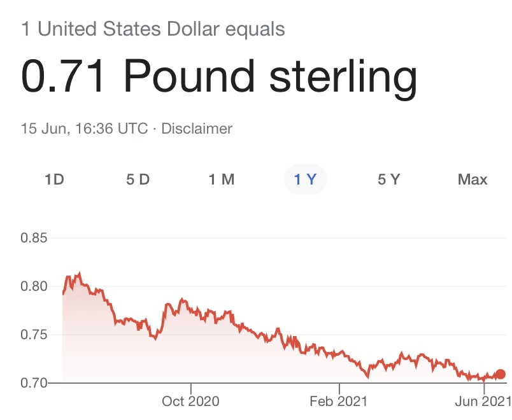The image size is (512, 420).
Task: Click the Feb 2021 axis label
Action: point(339,401)
